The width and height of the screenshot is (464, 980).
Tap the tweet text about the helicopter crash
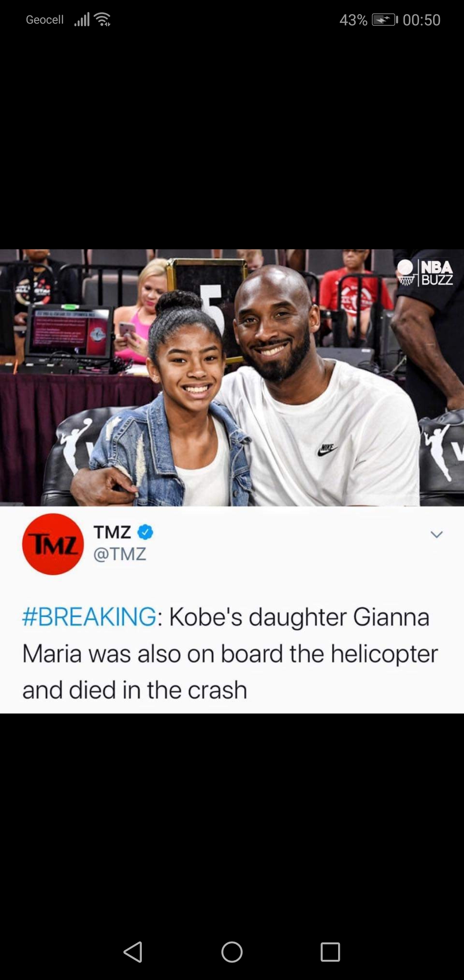click(230, 653)
